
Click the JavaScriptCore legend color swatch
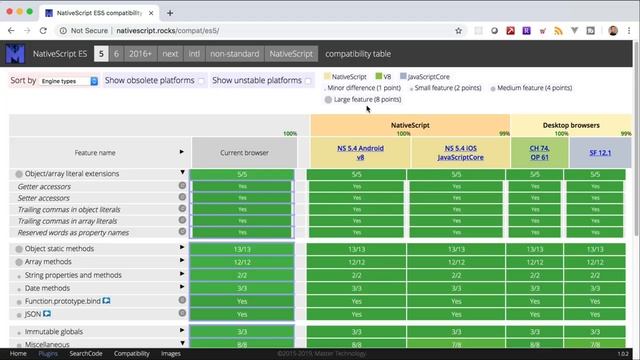pyautogui.click(x=403, y=76)
